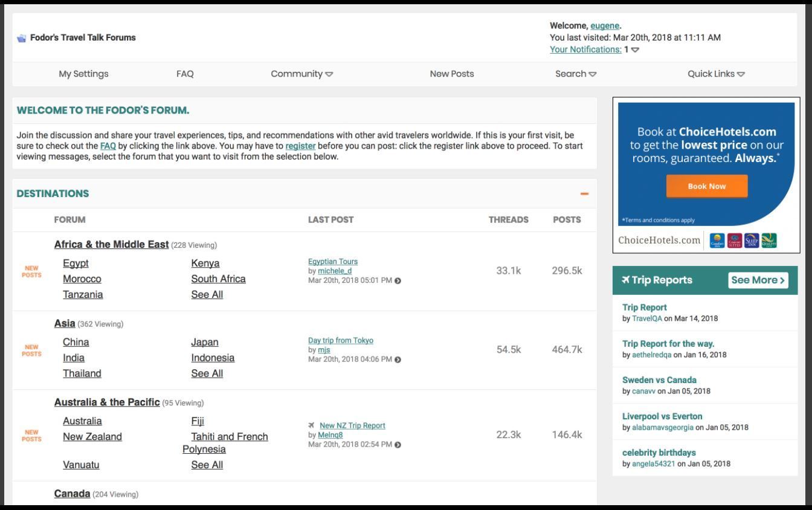Open the Japan subforum link
Screen dimensions: 812x510
[205, 342]
